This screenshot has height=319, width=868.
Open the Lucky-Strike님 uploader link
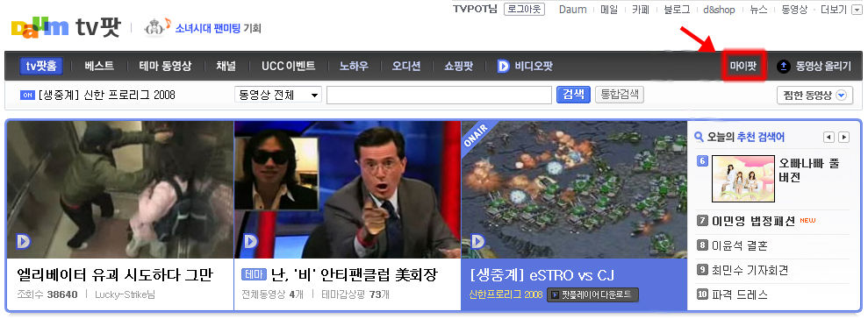[x=125, y=294]
